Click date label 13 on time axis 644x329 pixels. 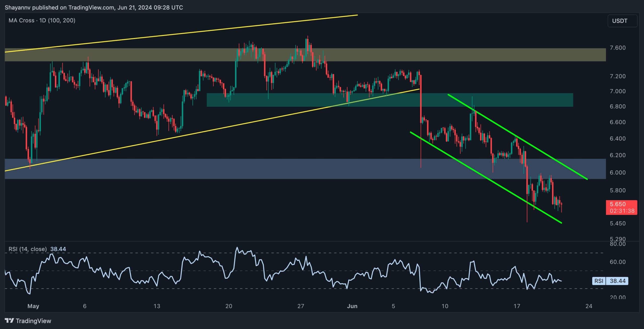pyautogui.click(x=157, y=306)
